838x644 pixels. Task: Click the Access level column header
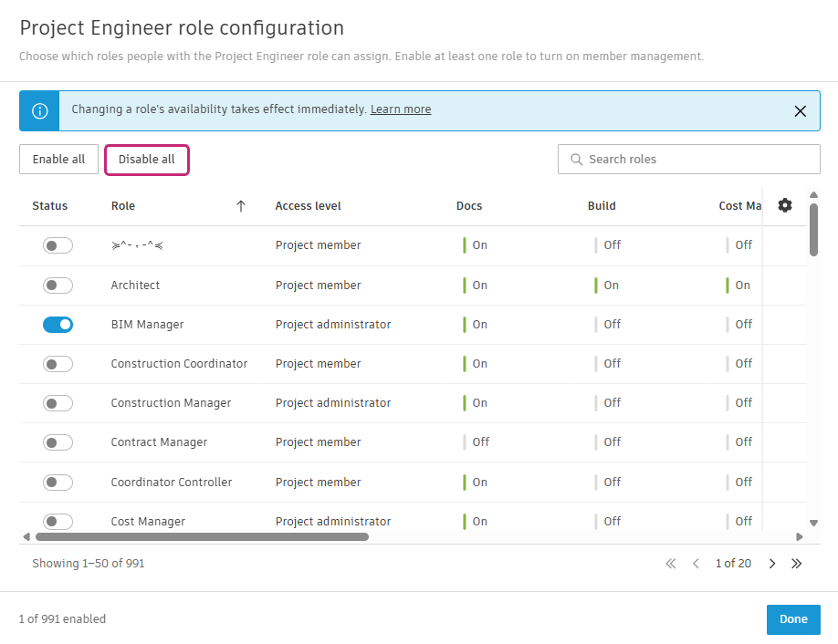308,206
